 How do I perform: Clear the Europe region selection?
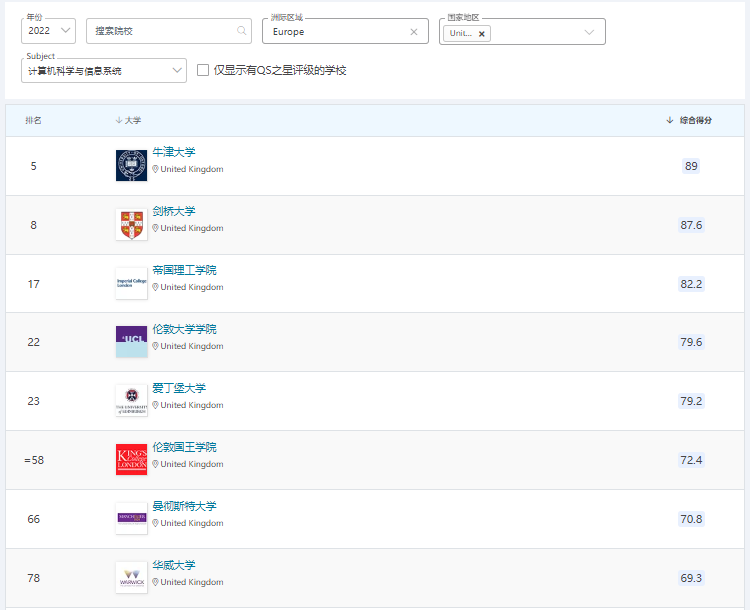pyautogui.click(x=414, y=32)
